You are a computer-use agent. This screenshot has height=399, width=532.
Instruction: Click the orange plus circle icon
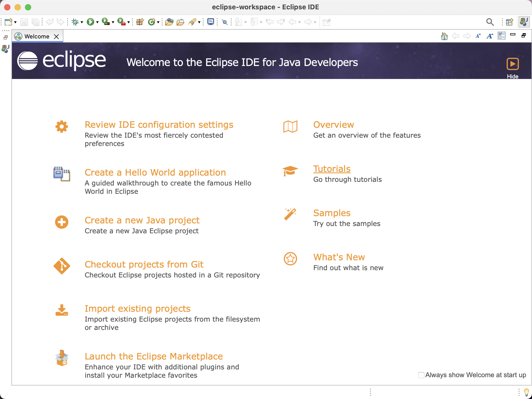click(62, 222)
